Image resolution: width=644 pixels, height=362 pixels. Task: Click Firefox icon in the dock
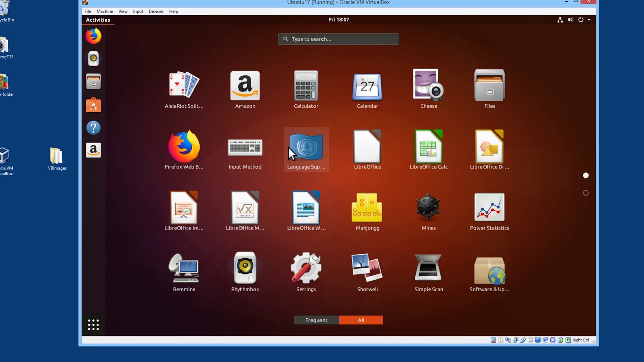click(x=93, y=36)
